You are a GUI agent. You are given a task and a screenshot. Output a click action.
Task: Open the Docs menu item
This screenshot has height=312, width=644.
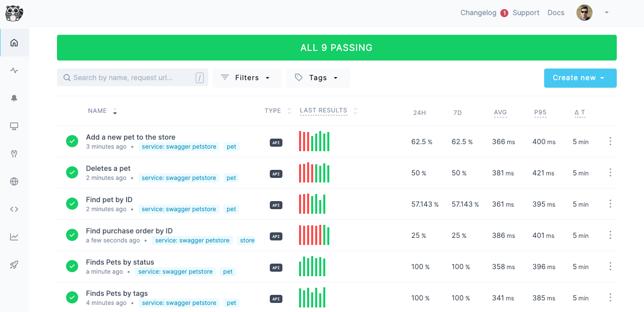pyautogui.click(x=556, y=13)
